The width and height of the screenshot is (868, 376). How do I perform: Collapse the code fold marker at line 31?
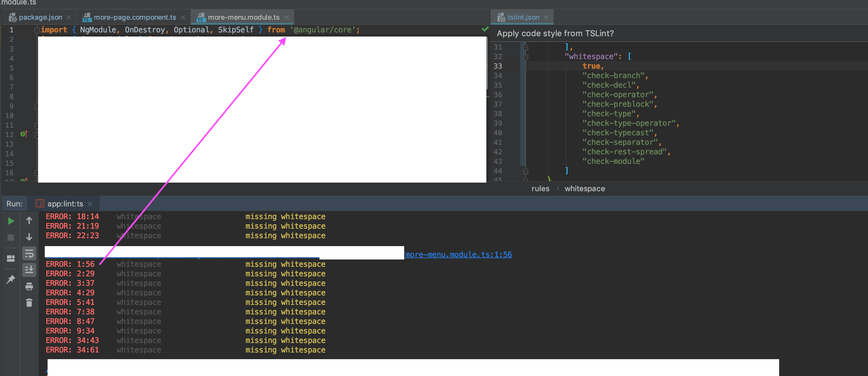click(526, 47)
